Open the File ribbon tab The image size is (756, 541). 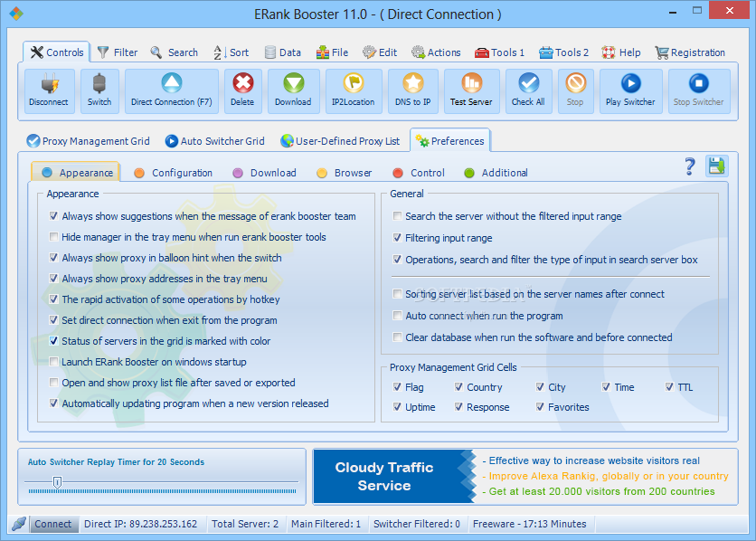[x=332, y=52]
